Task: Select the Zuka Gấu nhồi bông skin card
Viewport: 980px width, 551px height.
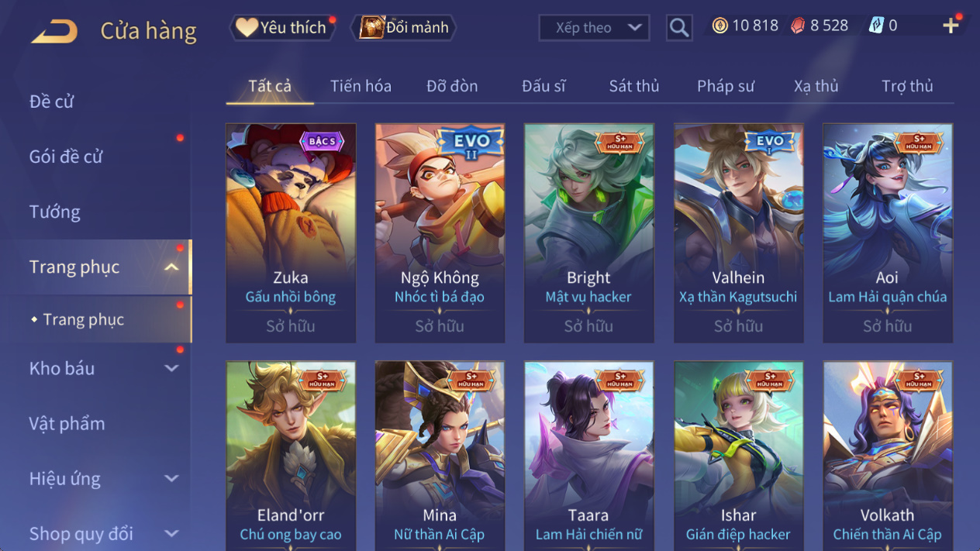Action: [291, 233]
